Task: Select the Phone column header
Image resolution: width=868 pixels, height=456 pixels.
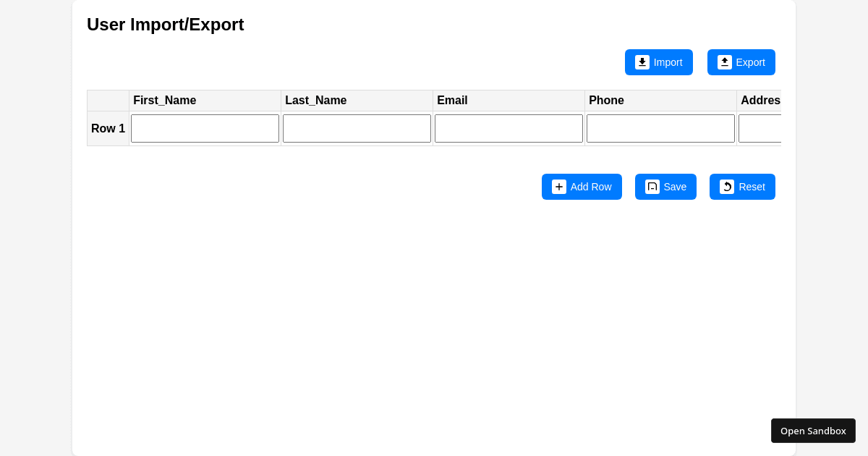Action: [x=660, y=101]
